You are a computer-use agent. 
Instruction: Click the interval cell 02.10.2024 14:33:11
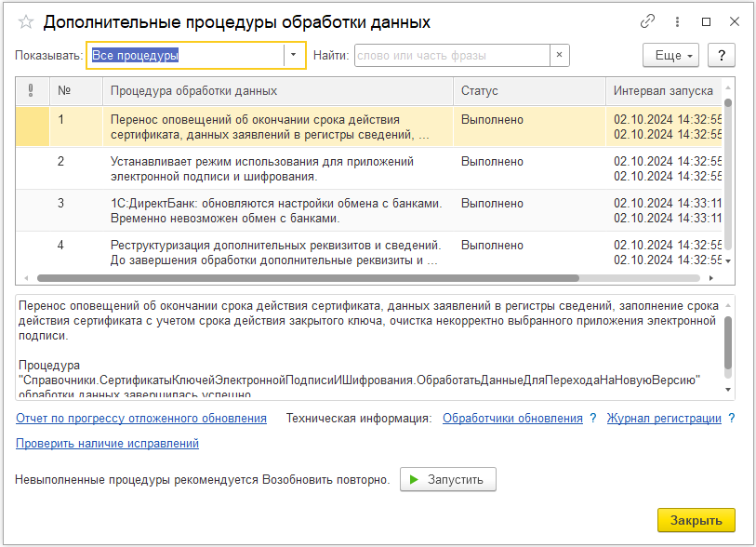coord(664,211)
